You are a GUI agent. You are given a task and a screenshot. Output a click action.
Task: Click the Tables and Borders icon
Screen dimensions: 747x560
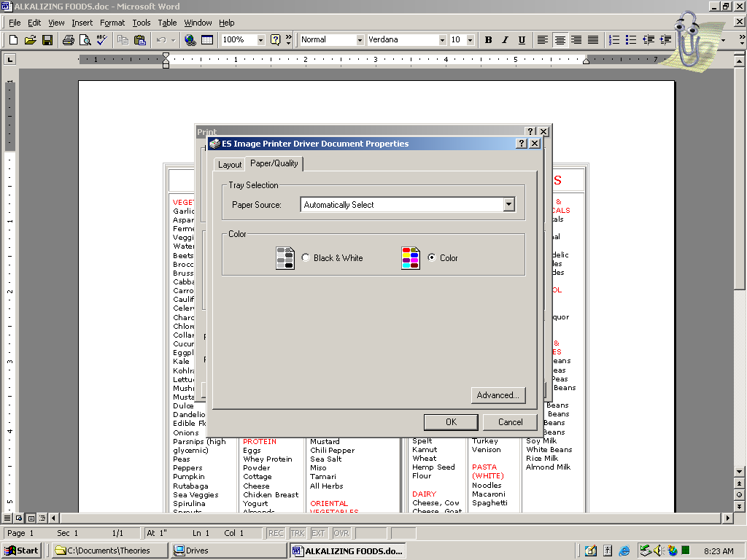click(x=207, y=40)
